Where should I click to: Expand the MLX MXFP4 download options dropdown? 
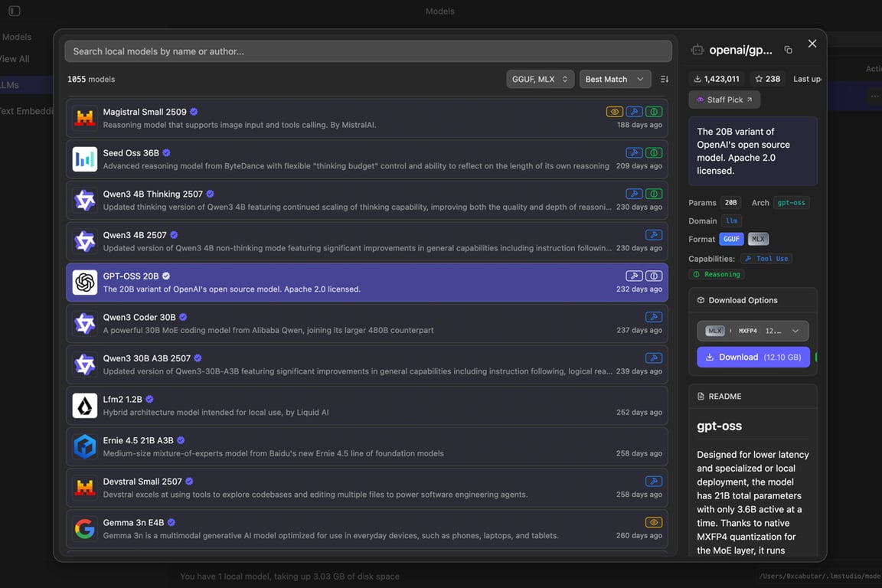point(753,331)
